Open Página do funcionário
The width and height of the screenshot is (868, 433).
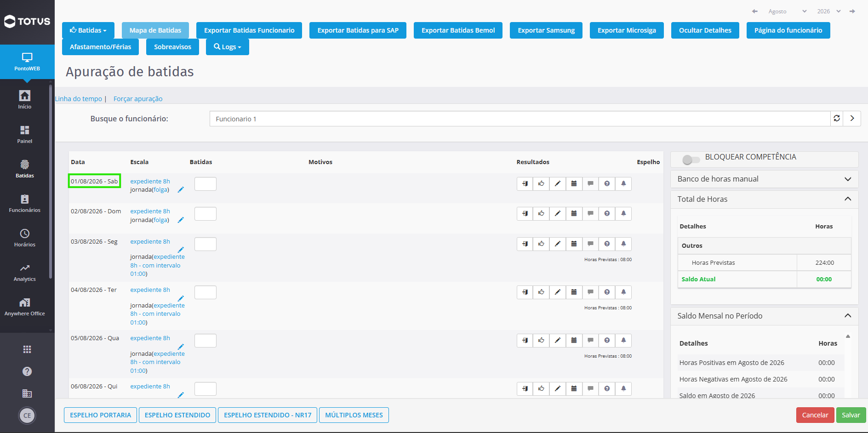click(x=788, y=30)
